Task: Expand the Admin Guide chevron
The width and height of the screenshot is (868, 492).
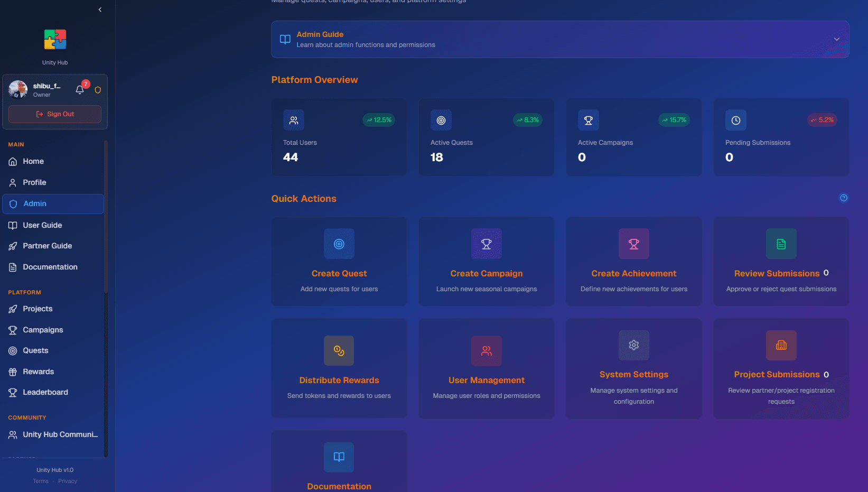Action: tap(836, 39)
